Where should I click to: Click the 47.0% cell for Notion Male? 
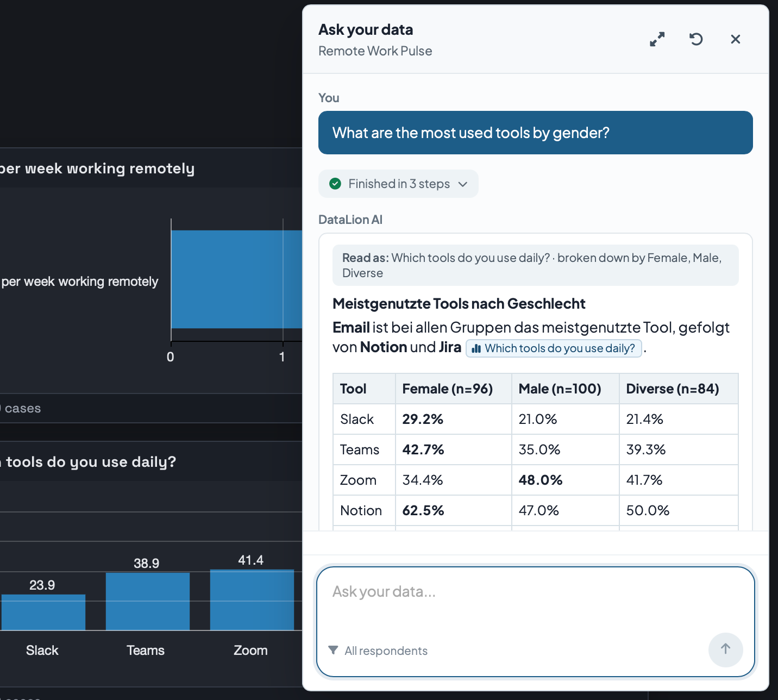565,510
